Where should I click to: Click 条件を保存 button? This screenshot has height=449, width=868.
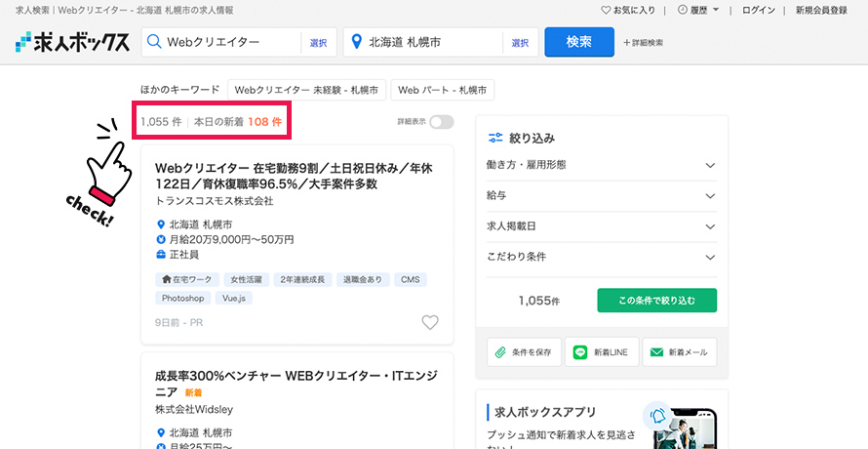click(x=525, y=352)
